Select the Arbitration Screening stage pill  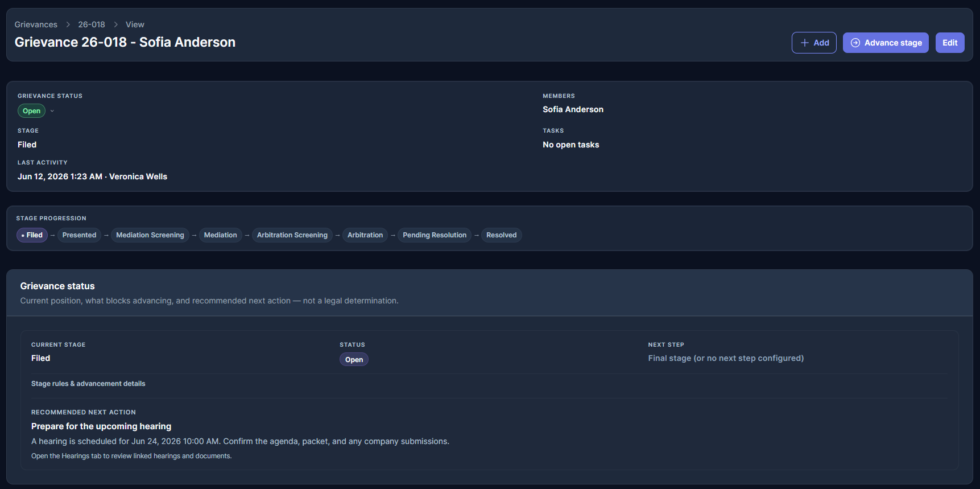click(x=292, y=235)
